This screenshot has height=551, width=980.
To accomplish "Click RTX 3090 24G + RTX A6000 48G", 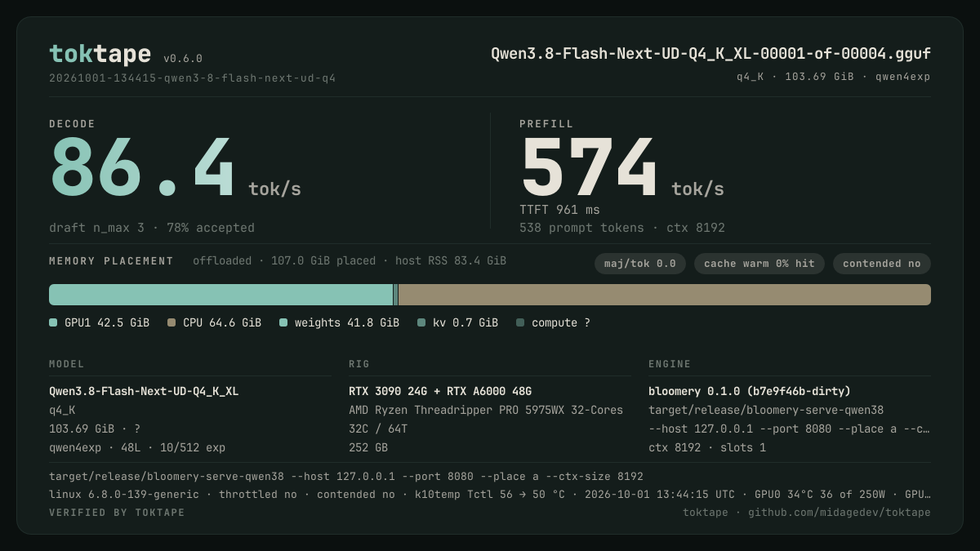I will point(440,391).
